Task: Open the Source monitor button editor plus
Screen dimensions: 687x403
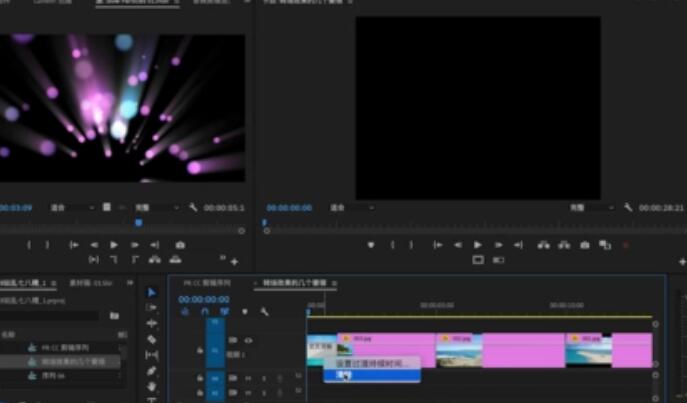Action: (x=234, y=262)
